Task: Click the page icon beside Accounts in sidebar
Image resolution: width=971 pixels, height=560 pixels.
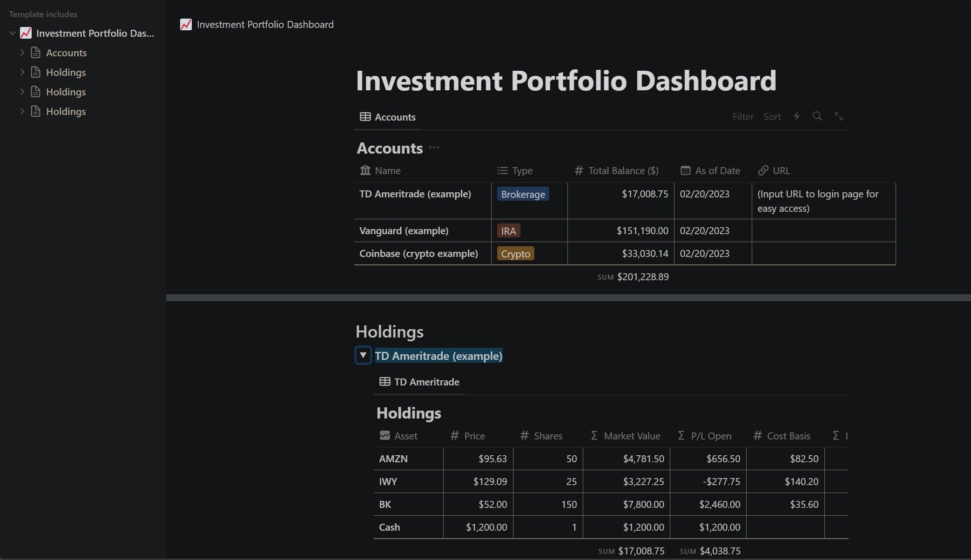Action: tap(36, 53)
